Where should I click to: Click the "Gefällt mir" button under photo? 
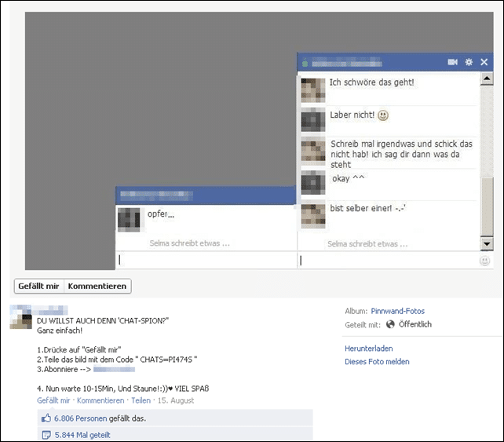pyautogui.click(x=39, y=286)
